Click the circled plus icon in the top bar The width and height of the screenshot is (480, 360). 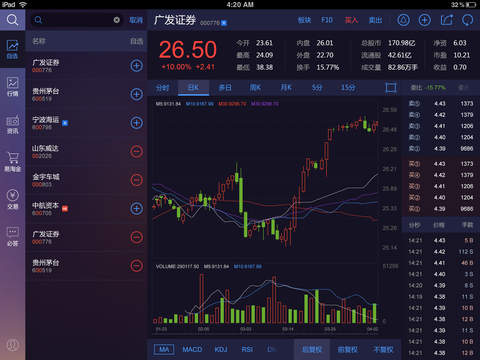[x=425, y=20]
